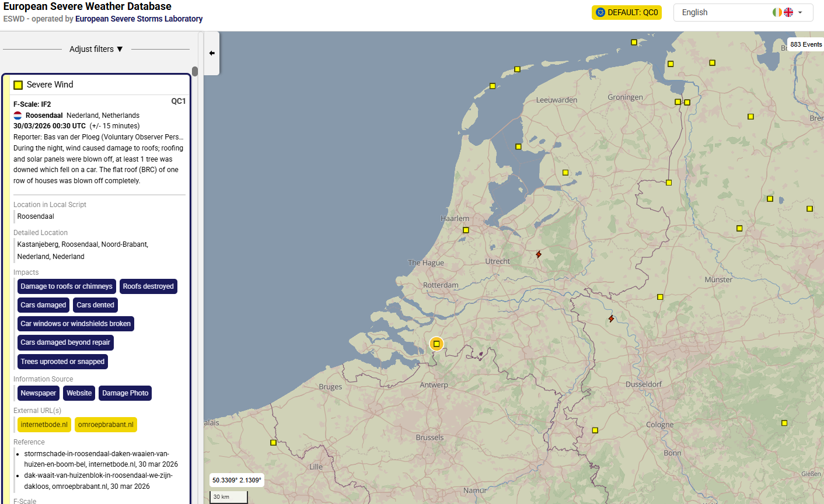Click the DEFAULT: QC0 quality button
Image resolution: width=824 pixels, height=504 pixels.
[x=627, y=12]
